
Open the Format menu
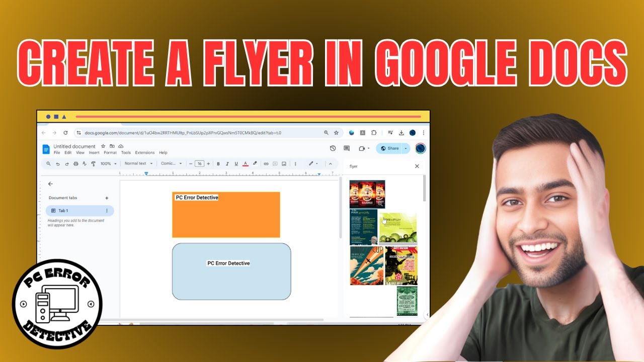pos(110,153)
